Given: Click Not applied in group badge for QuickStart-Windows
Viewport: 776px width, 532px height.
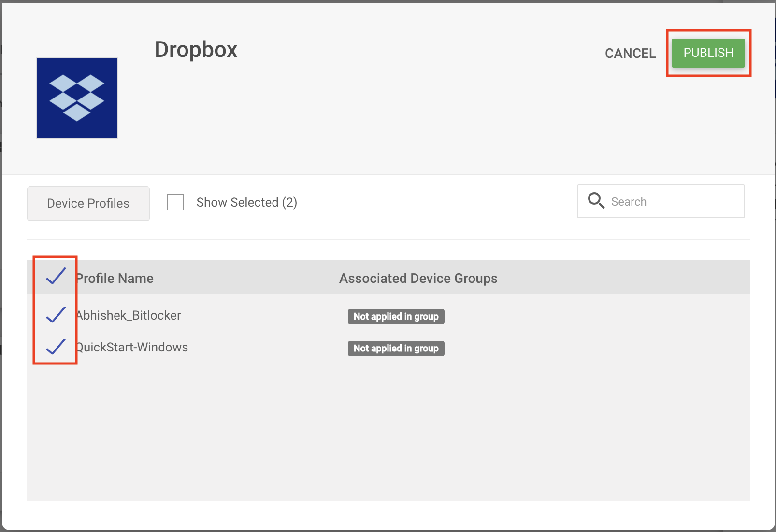Looking at the screenshot, I should point(396,349).
